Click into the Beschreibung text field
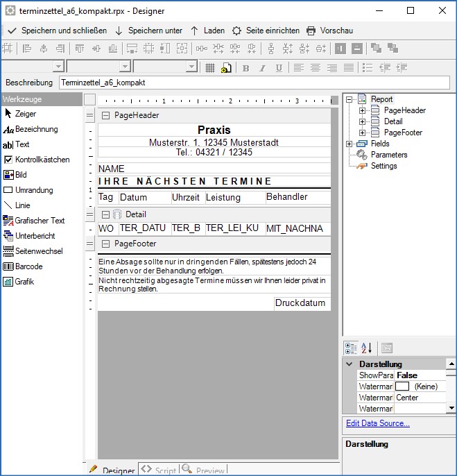Screen dimensions: 457x476 tap(253, 83)
